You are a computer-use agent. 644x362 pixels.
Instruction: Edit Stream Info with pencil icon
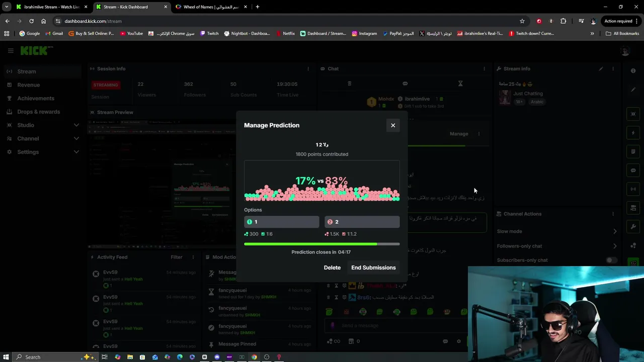pyautogui.click(x=601, y=68)
